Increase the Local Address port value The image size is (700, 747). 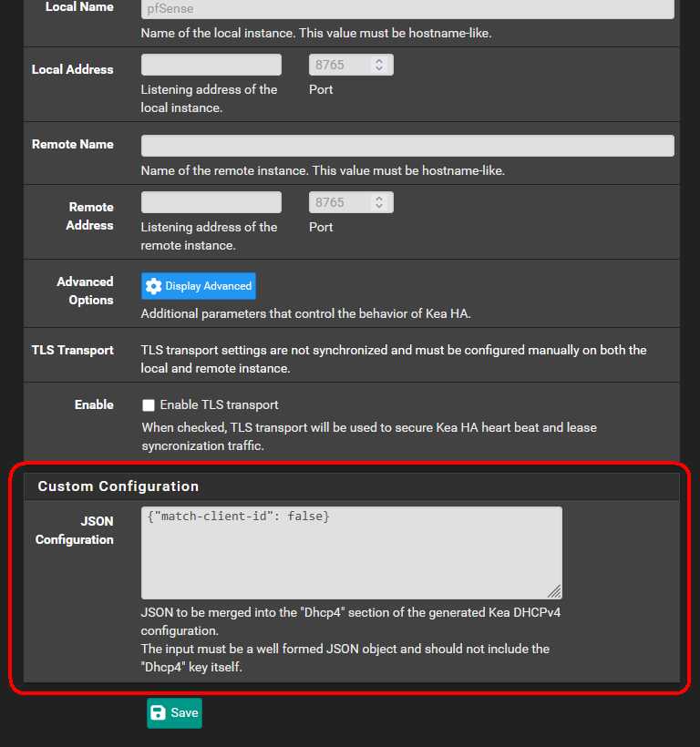pos(379,61)
